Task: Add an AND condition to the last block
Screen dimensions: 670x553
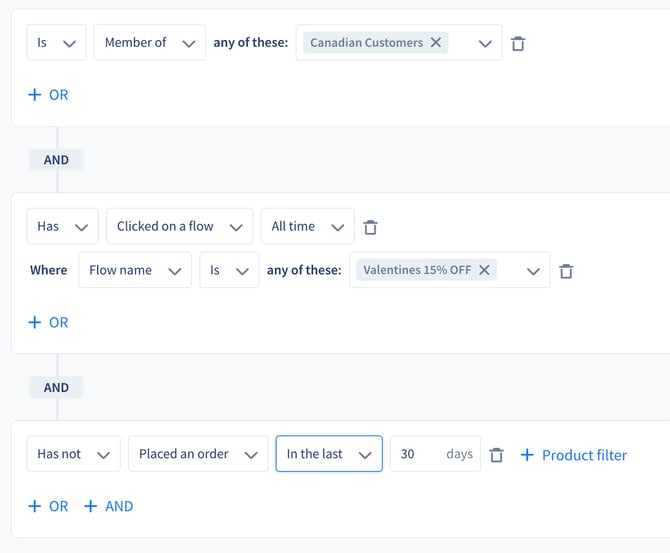Action: (x=109, y=506)
